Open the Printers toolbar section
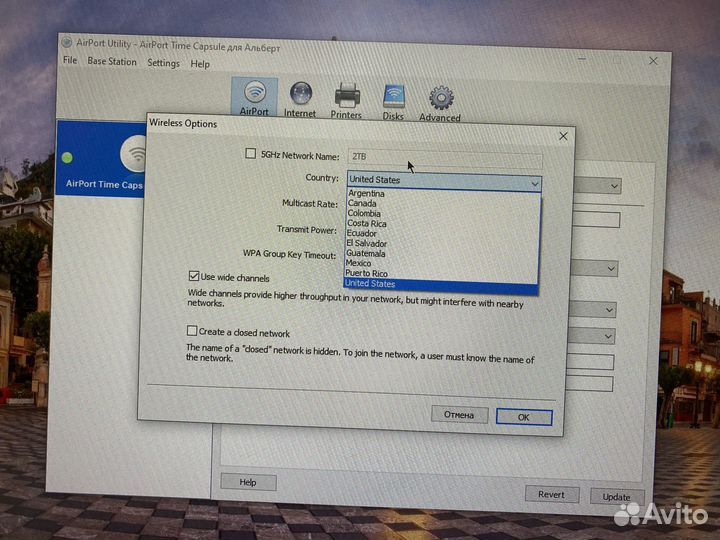Screen dimensions: 720x540 click(x=346, y=101)
